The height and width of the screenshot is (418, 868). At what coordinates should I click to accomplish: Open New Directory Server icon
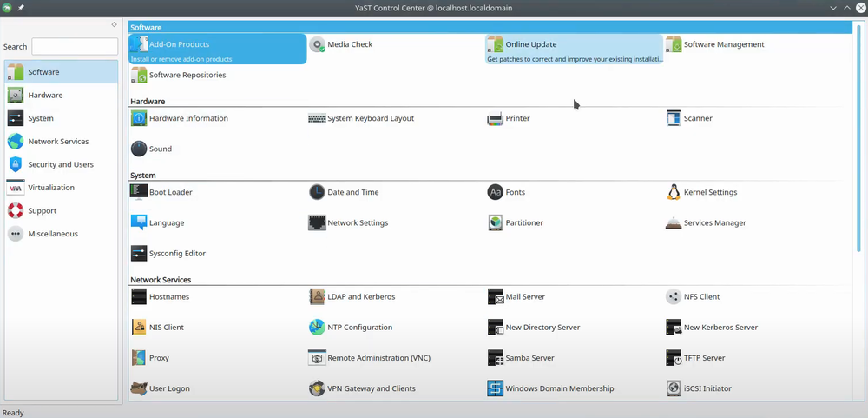[496, 327]
